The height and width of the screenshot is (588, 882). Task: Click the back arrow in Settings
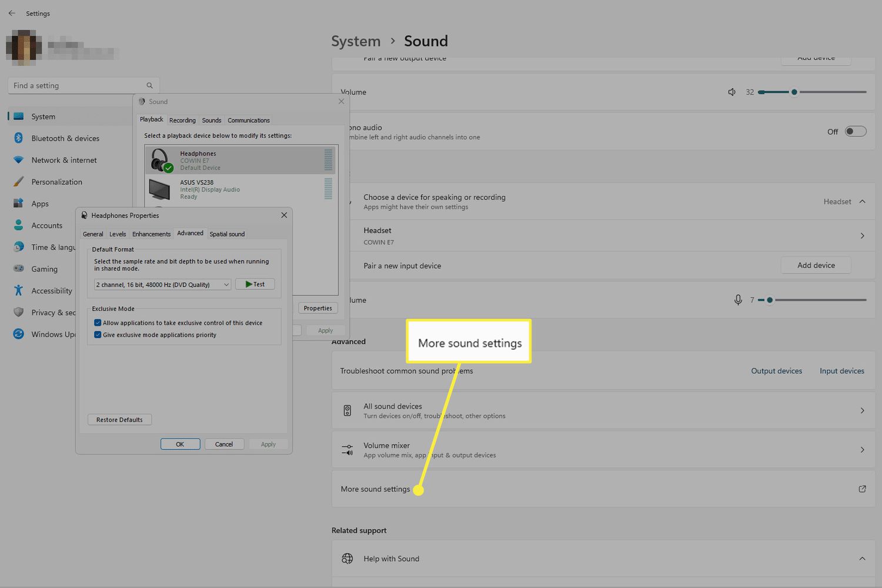point(12,13)
